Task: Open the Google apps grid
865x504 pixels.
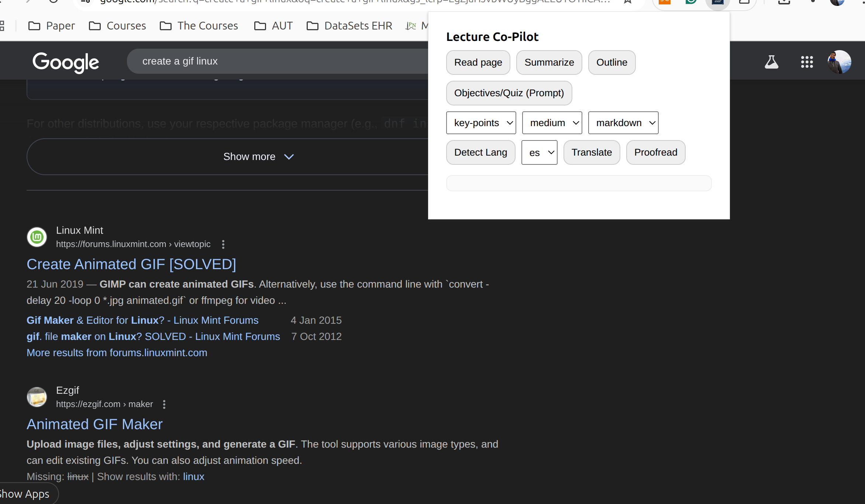Action: point(807,62)
